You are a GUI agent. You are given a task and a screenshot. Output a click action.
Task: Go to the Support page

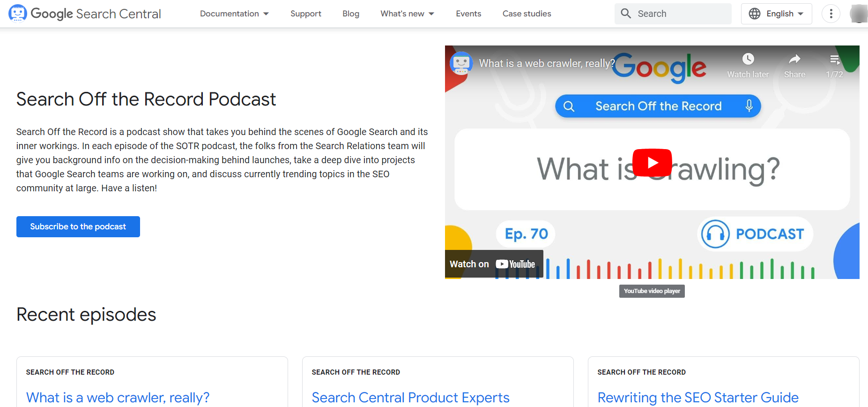(x=305, y=14)
